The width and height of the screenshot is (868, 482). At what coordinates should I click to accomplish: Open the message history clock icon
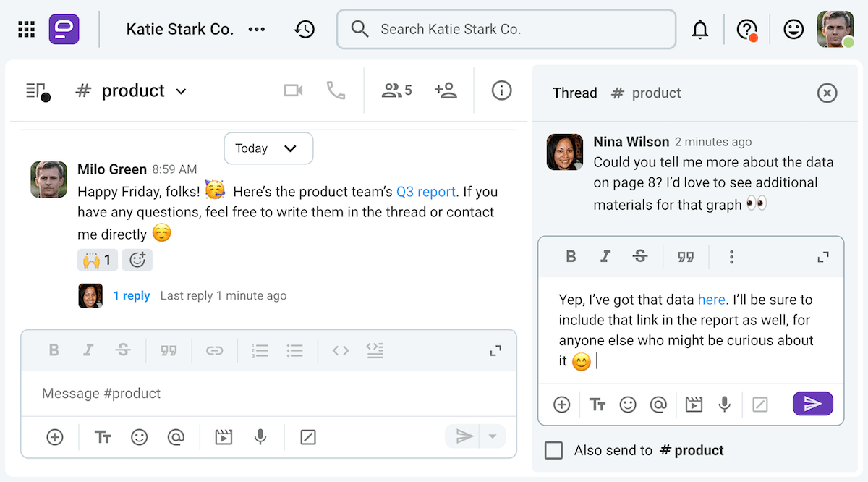coord(305,29)
